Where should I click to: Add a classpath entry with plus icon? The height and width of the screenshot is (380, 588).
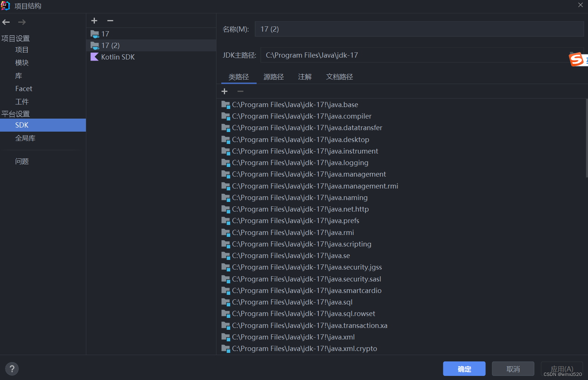tap(225, 91)
